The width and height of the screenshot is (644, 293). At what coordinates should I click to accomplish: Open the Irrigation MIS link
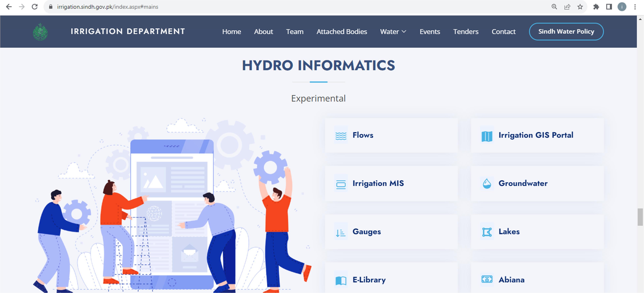tap(378, 183)
